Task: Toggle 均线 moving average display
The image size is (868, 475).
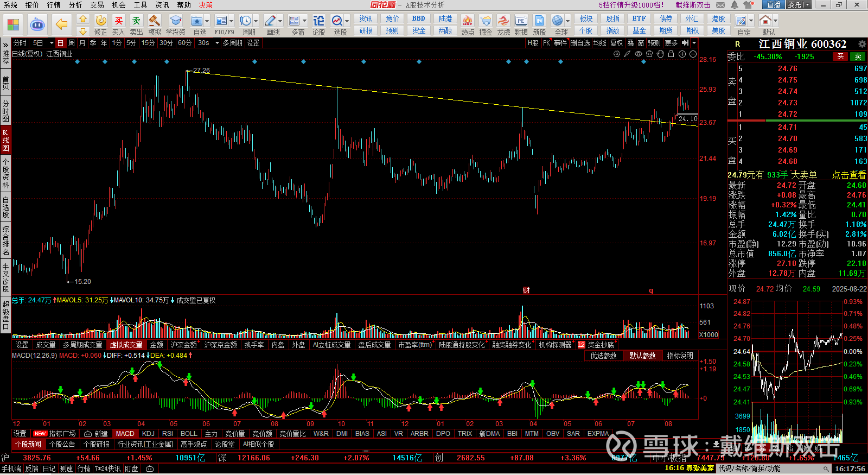Action: click(x=599, y=43)
